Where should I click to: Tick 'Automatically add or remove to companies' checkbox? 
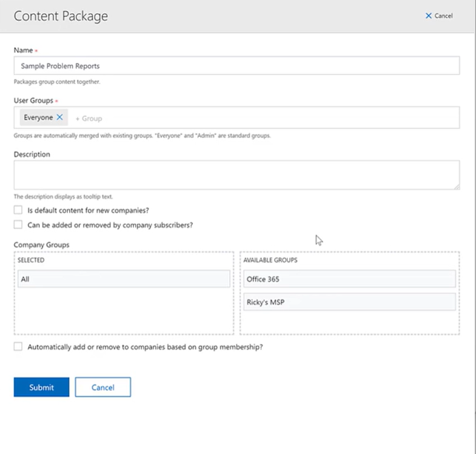18,347
